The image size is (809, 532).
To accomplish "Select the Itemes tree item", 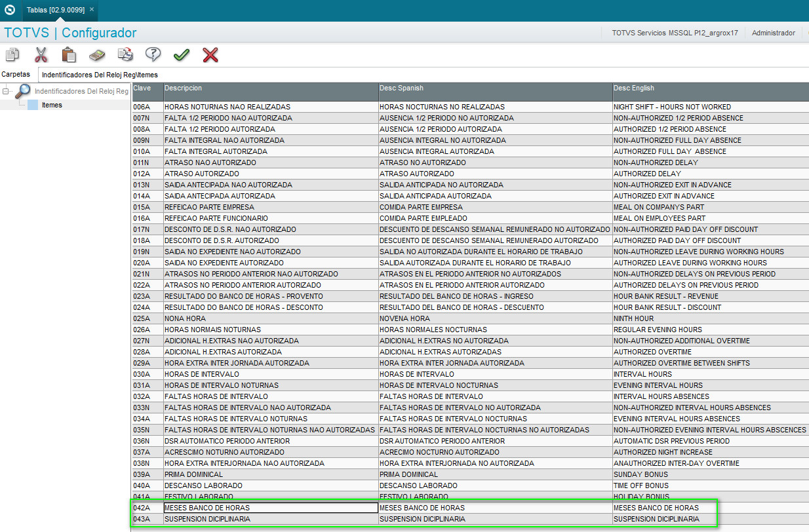I will pos(52,105).
